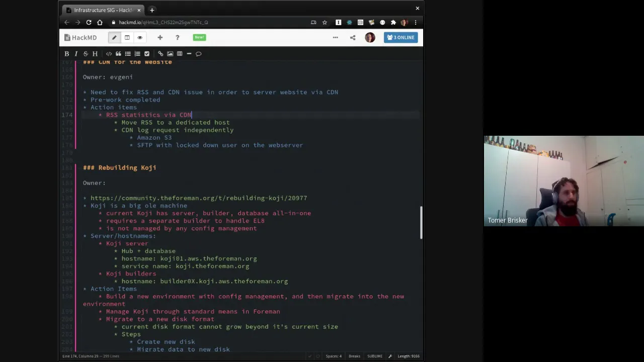Image resolution: width=644 pixels, height=362 pixels.
Task: Open the Chrome three-dot menu
Action: [415, 22]
